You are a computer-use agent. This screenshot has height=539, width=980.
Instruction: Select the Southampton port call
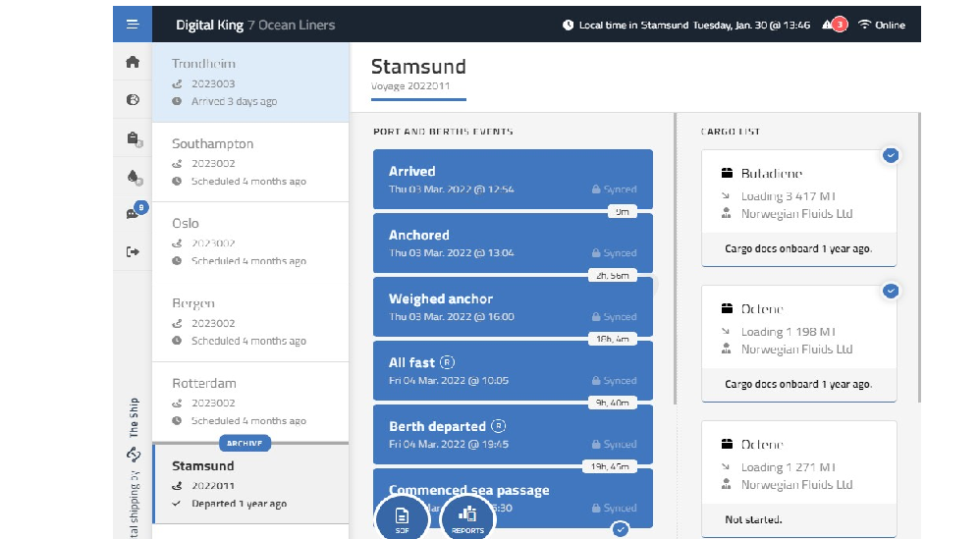click(x=250, y=162)
